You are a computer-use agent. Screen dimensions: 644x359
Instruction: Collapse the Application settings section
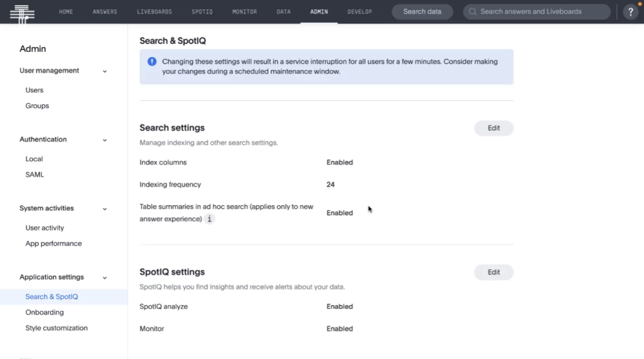[105, 278]
